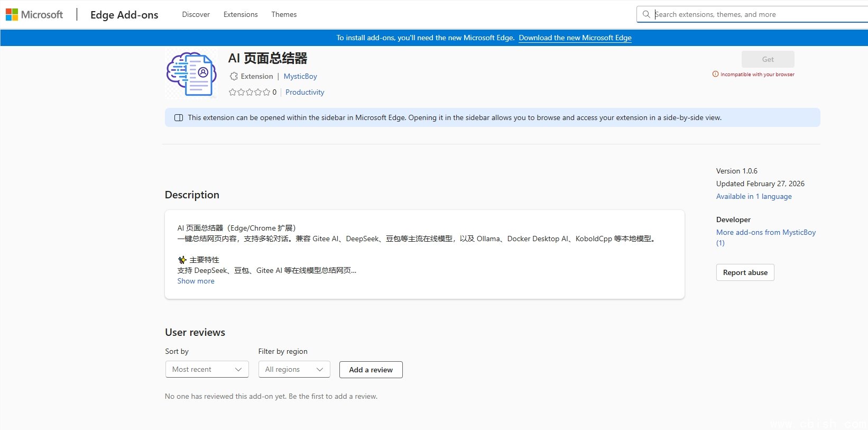Open the MysticBoy developer link
The height and width of the screenshot is (430, 868).
click(x=300, y=76)
